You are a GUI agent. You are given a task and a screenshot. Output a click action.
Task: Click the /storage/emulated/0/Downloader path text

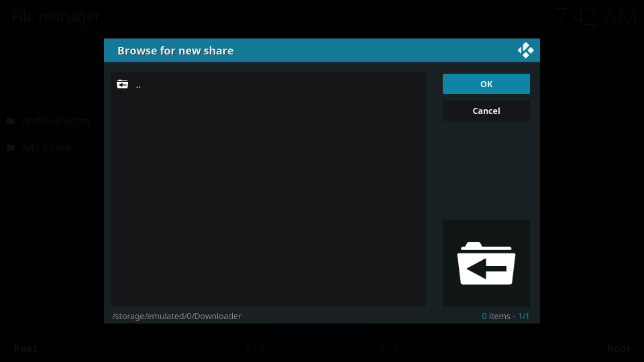click(x=176, y=316)
